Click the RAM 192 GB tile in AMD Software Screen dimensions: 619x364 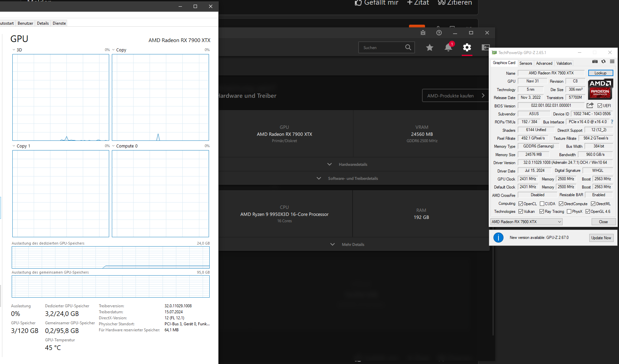421,214
